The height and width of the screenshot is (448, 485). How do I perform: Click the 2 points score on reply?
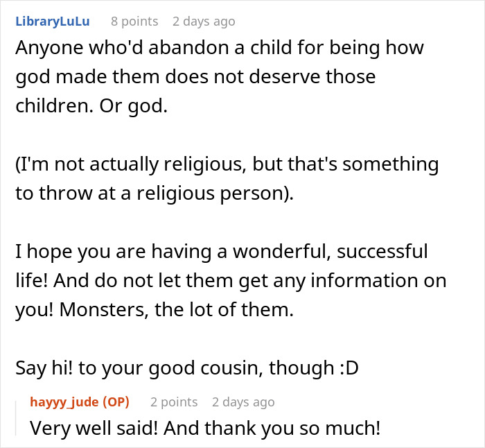[174, 402]
